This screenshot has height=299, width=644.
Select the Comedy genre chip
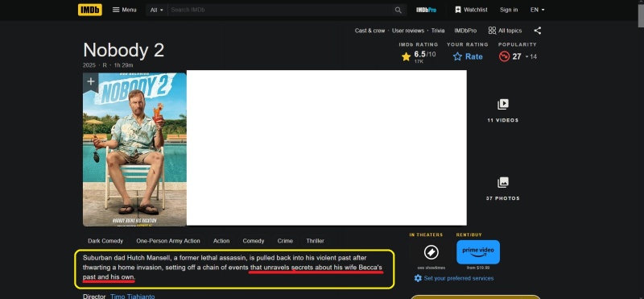[x=254, y=241]
